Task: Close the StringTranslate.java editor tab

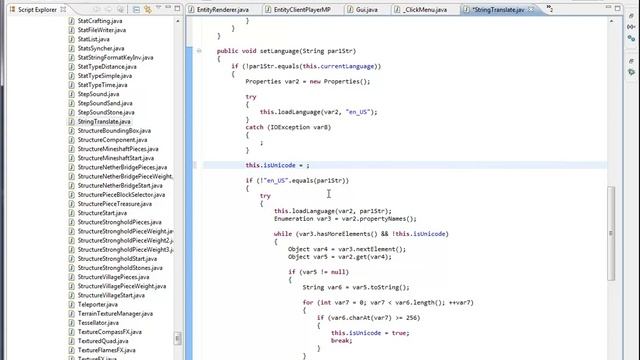Action: point(531,9)
